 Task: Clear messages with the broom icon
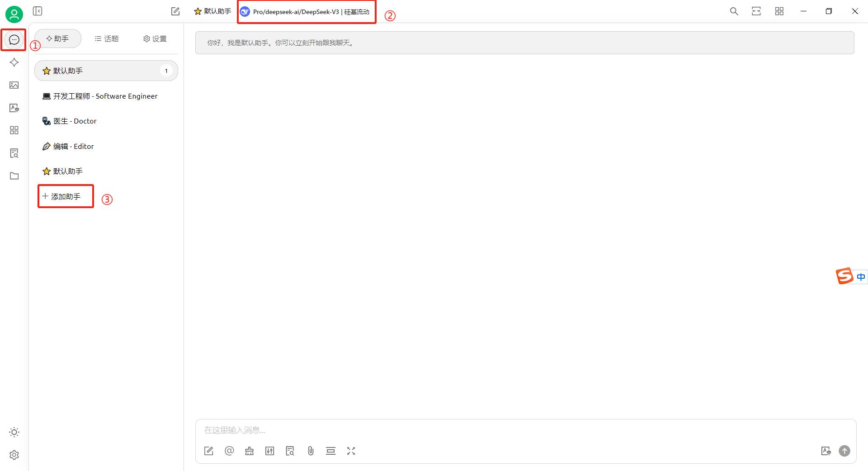coord(249,451)
